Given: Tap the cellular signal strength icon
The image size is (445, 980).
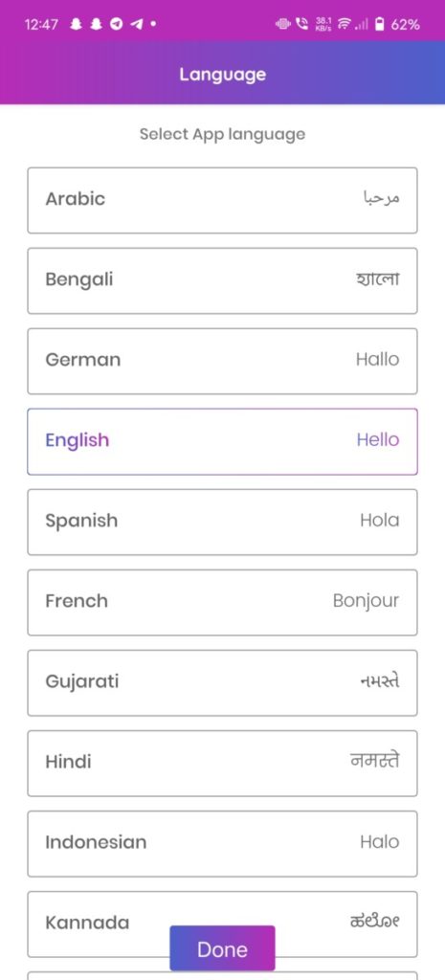Looking at the screenshot, I should pyautogui.click(x=361, y=26).
